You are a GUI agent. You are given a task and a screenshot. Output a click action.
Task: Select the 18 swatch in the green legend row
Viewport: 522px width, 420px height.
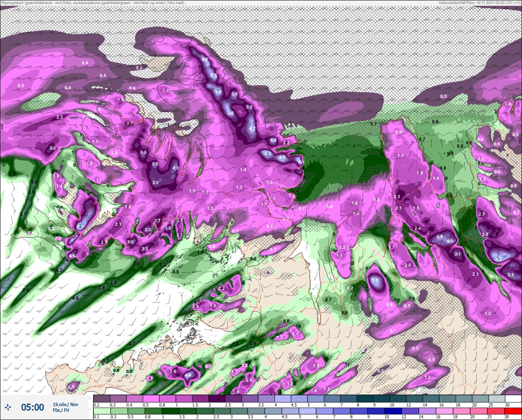pyautogui.click(x=462, y=411)
